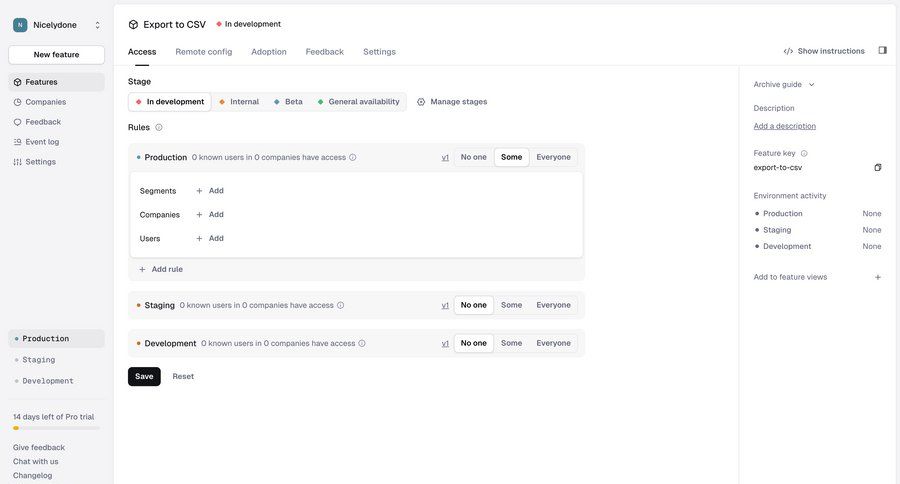This screenshot has width=900, height=484.
Task: Click the plus icon for Add to feature views
Action: [x=878, y=277]
